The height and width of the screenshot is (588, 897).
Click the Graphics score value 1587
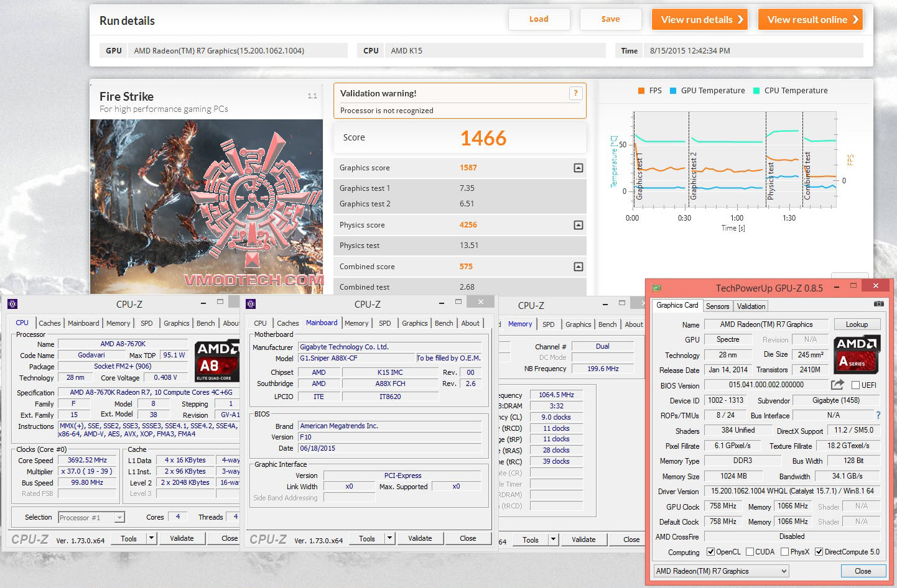(468, 168)
